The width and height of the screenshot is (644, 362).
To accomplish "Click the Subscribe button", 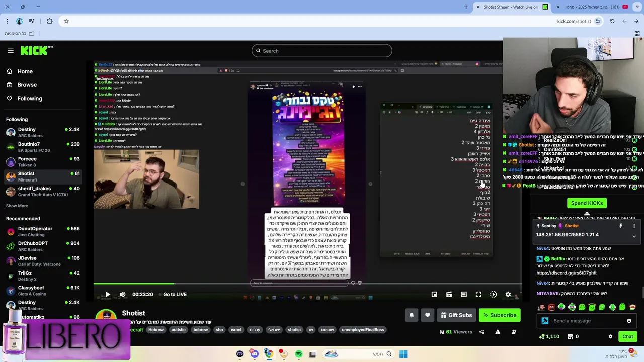I will click(x=500, y=315).
